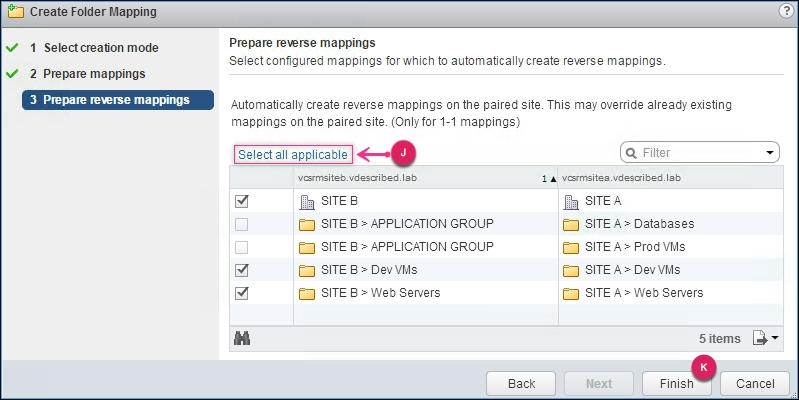
Task: Toggle checkbox for the Databases mapping row
Action: 242,224
